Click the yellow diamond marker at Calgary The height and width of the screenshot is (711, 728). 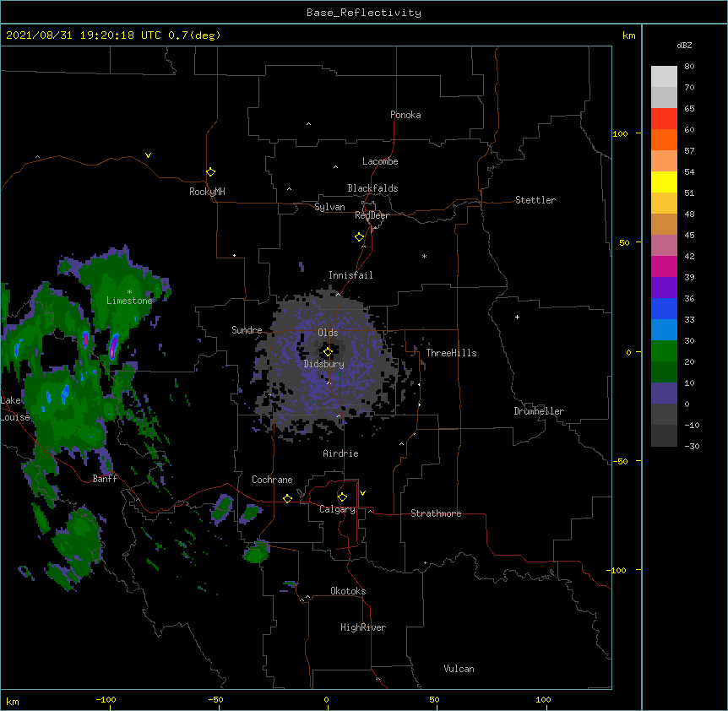pos(342,497)
